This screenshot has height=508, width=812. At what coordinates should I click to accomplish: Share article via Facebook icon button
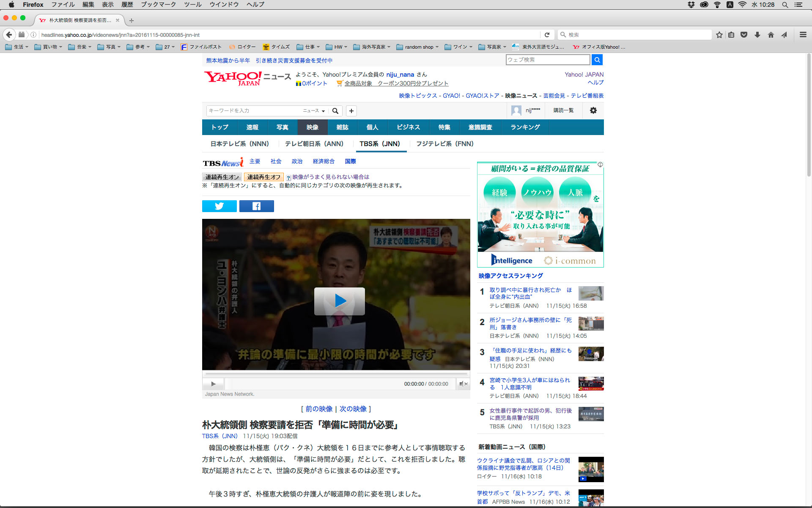tap(256, 206)
